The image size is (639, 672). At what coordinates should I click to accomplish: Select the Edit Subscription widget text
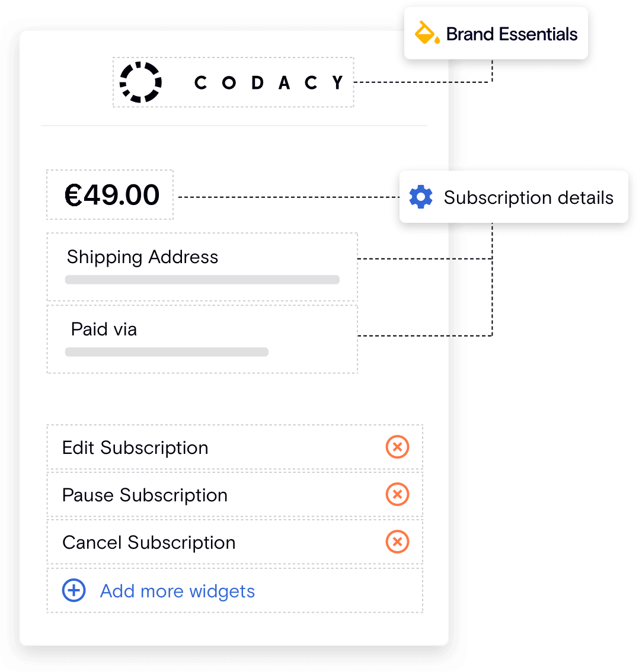[135, 447]
